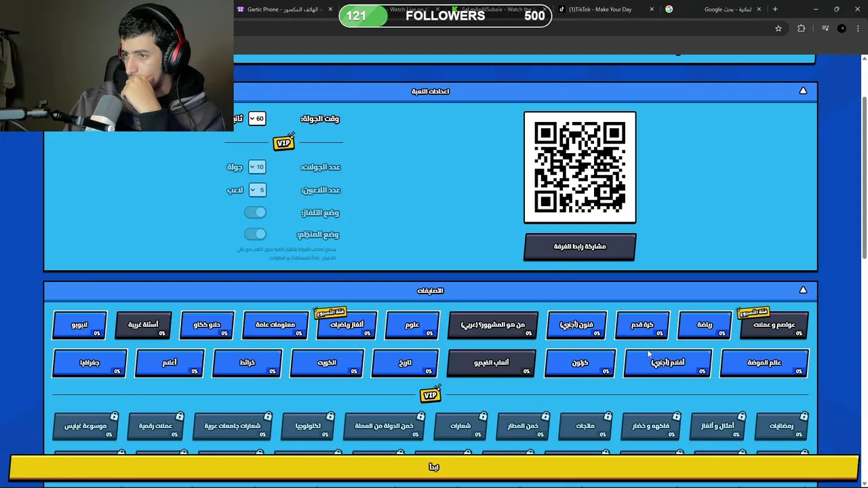Open the rounds count dropdown showing 10
Screen dimensions: 868x488
pos(257,167)
